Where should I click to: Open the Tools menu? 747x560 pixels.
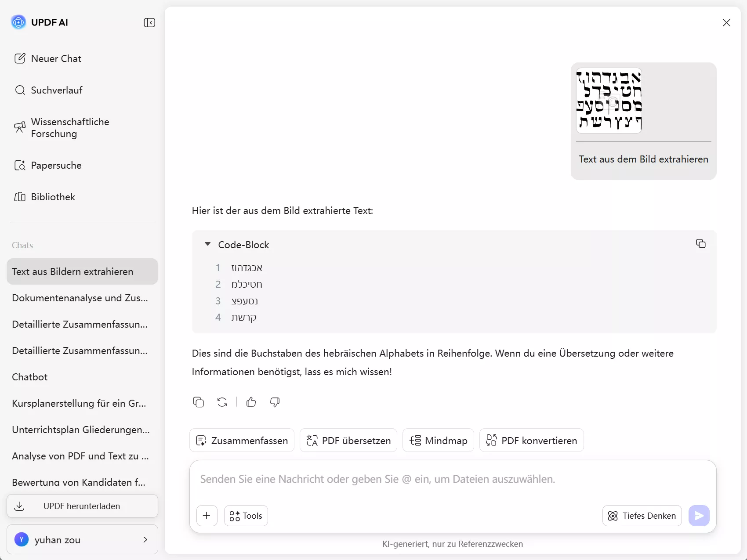(245, 515)
